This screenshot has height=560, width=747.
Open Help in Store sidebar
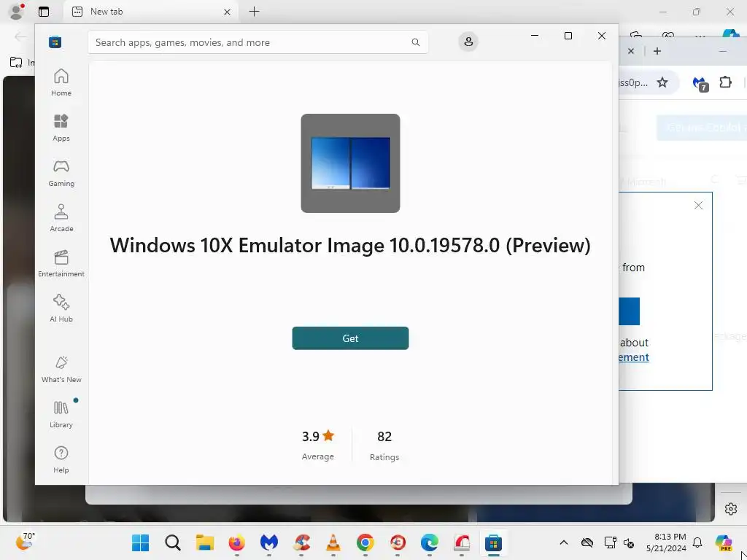pos(61,459)
